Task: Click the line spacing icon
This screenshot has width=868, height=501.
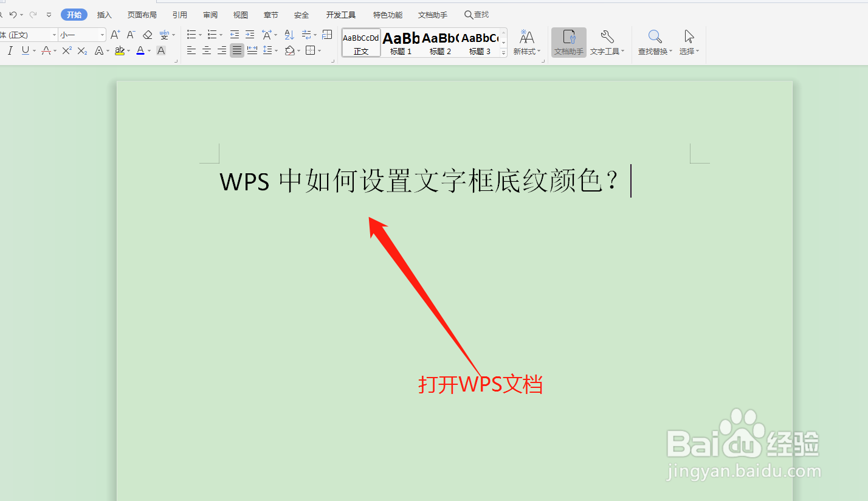Action: pos(267,50)
